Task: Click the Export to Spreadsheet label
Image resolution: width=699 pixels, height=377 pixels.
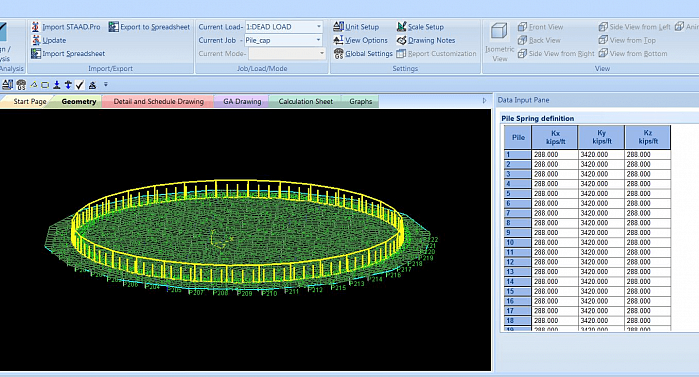Action: coord(155,27)
